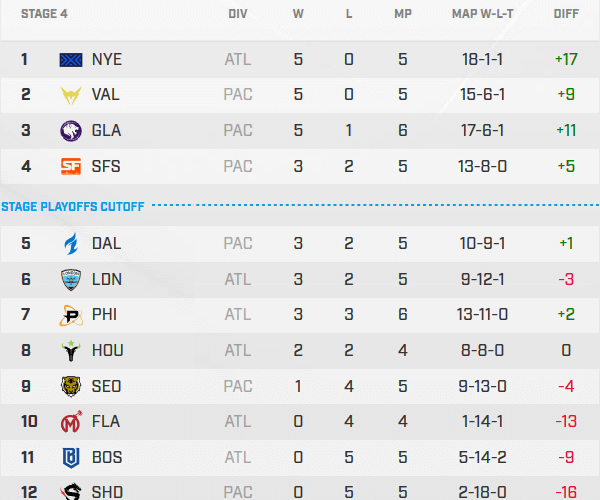The image size is (600, 500).
Task: Open the HOU team name link
Action: 107,351
